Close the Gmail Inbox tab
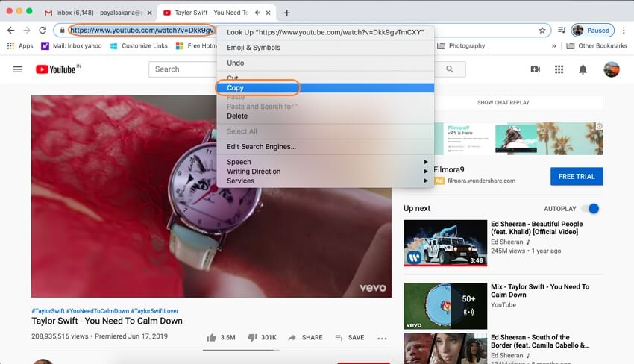The image size is (634, 364). 150,13
